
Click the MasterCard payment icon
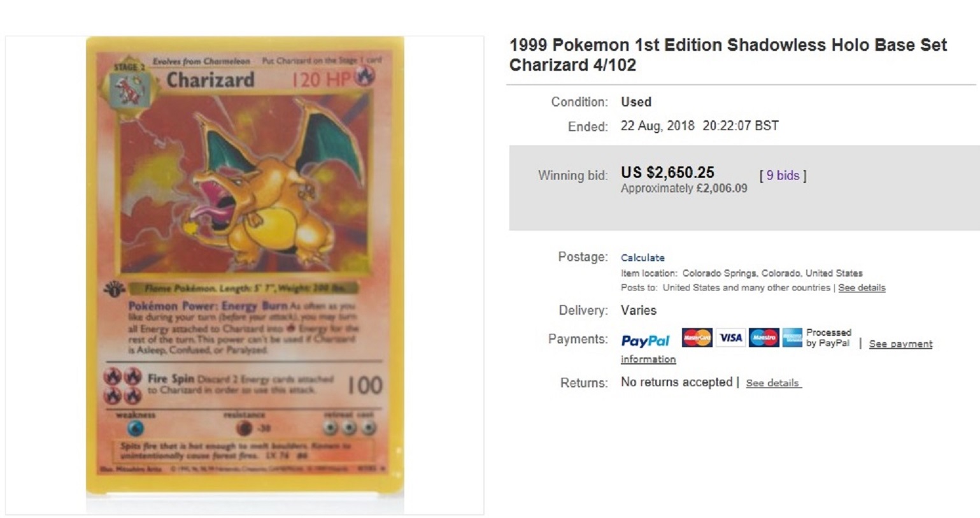[697, 338]
